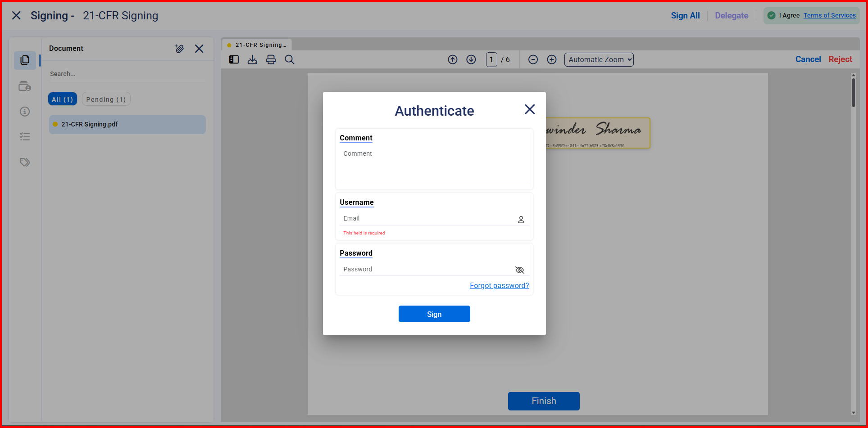This screenshot has height=428, width=868.
Task: Open search in PDF viewer toolbar
Action: point(290,59)
